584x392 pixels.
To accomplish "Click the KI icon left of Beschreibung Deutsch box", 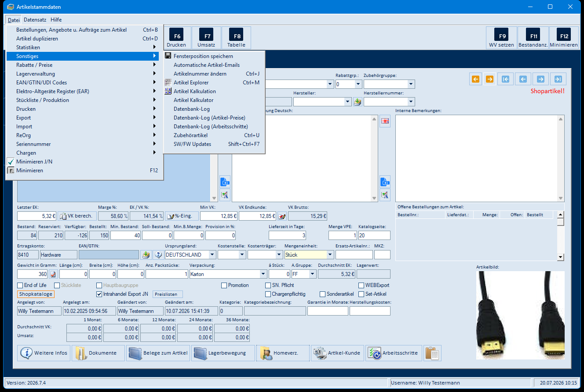I will 225,182.
